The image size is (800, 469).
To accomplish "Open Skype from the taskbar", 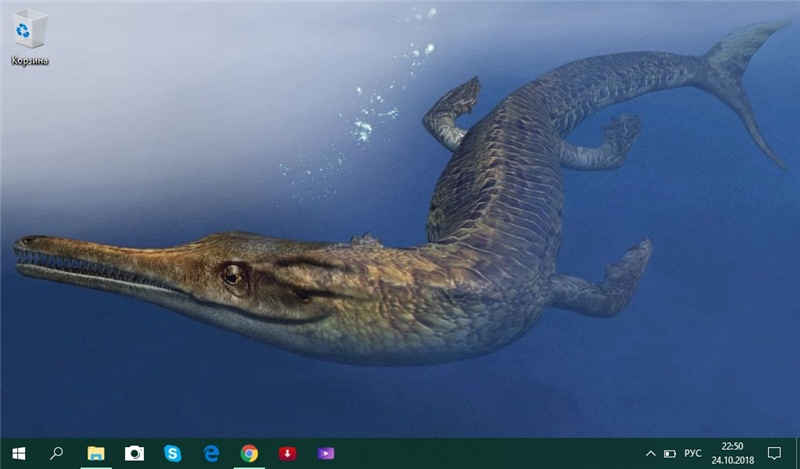I will pos(172,453).
